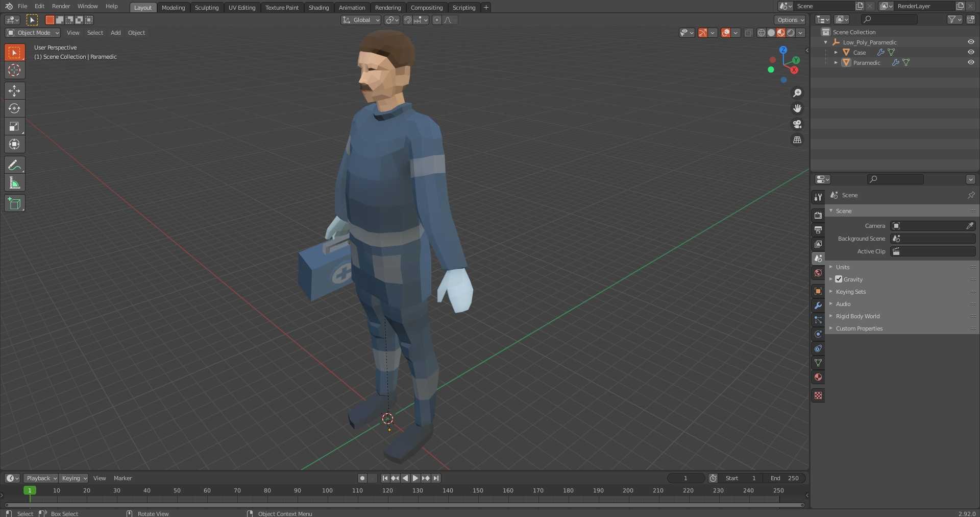This screenshot has height=517, width=980.
Task: Switch to Wireframe viewport shading
Action: (x=761, y=33)
